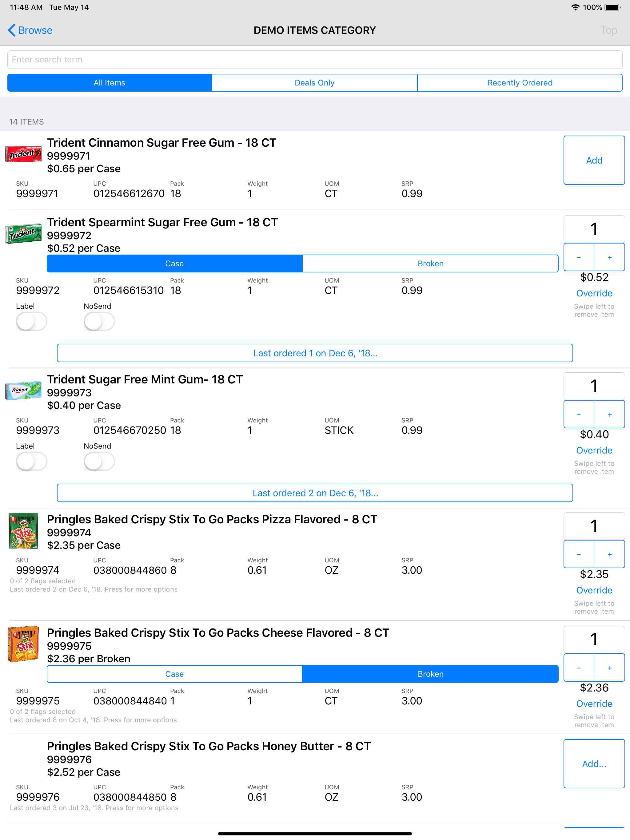Decrease Trident Mint gum quantity
The height and width of the screenshot is (840, 630).
pos(579,415)
